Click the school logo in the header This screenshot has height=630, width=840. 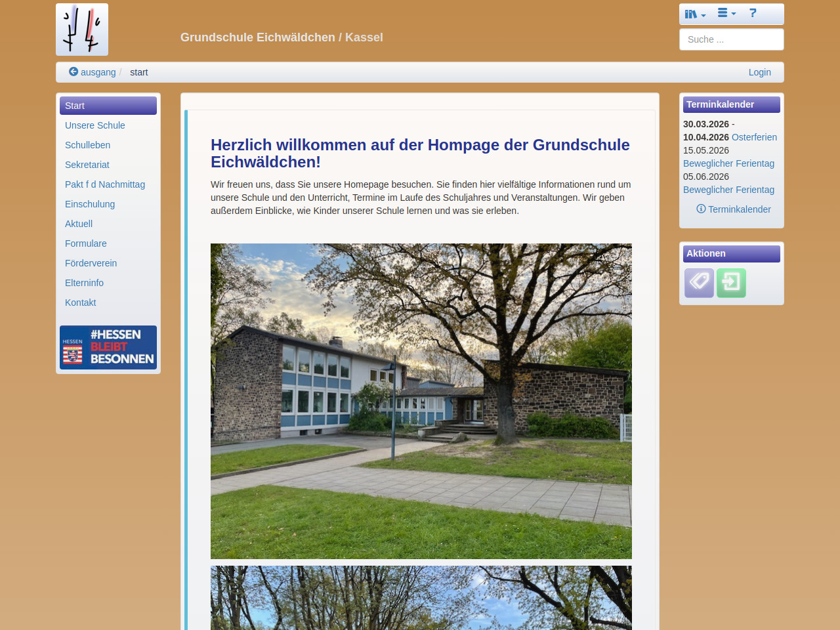point(82,30)
